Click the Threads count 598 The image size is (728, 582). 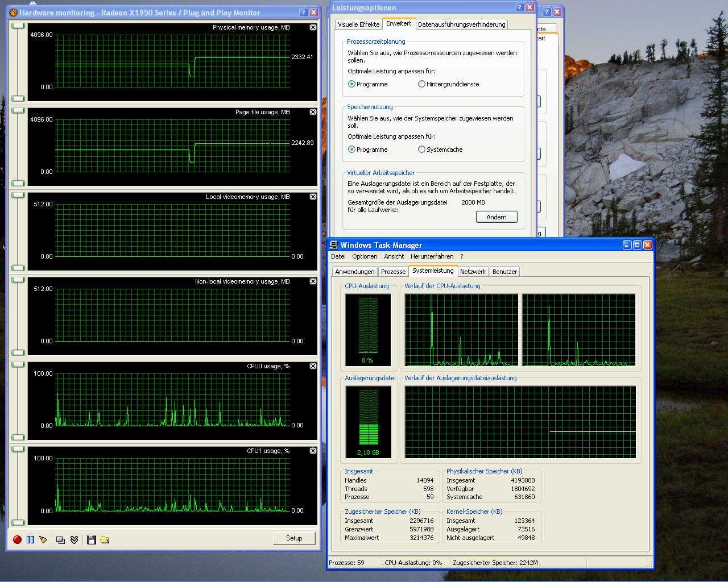(x=428, y=489)
